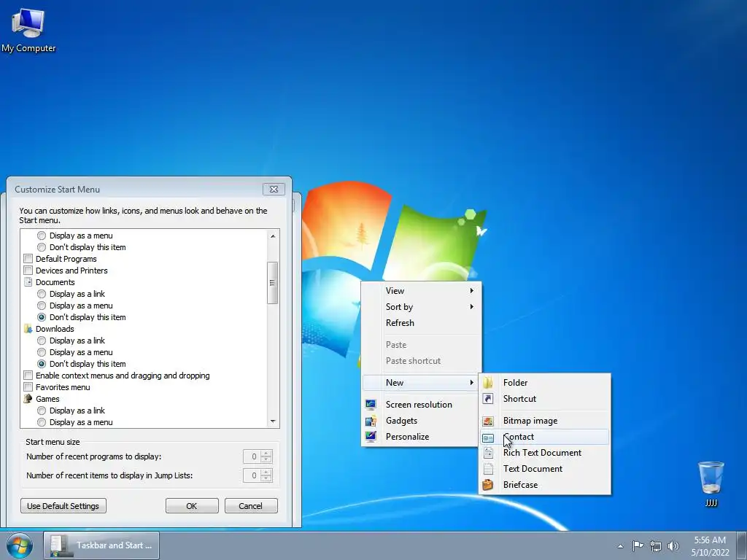Expand the View submenu arrow
Image resolution: width=747 pixels, height=560 pixels.
click(x=472, y=290)
